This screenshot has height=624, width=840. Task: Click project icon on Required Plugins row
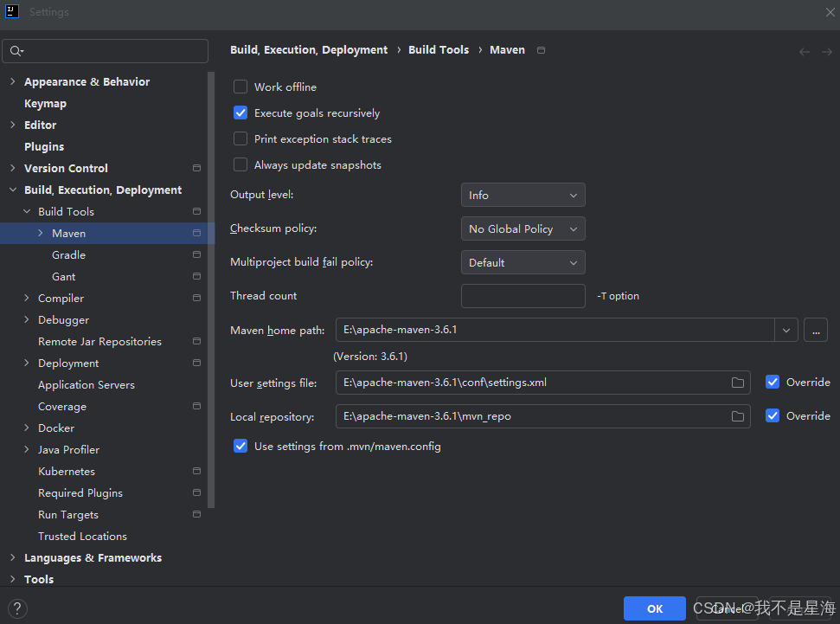pyautogui.click(x=196, y=492)
